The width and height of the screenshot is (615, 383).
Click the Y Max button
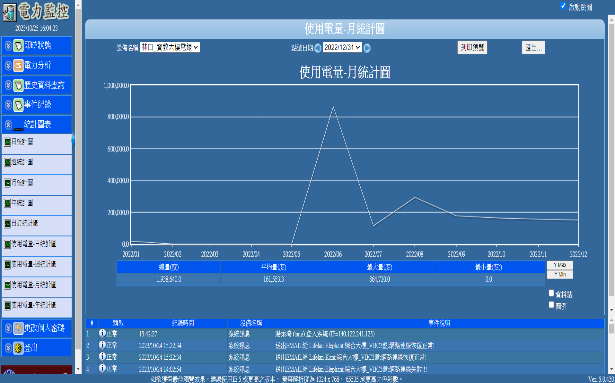(x=560, y=265)
